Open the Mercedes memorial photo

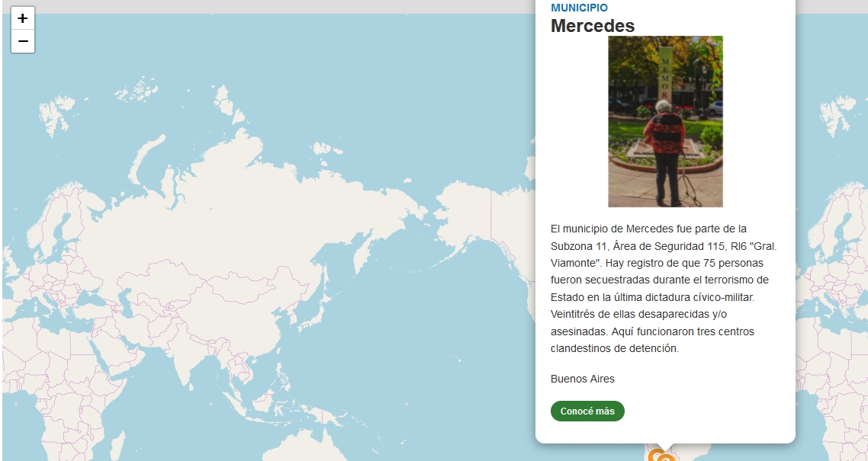point(665,122)
